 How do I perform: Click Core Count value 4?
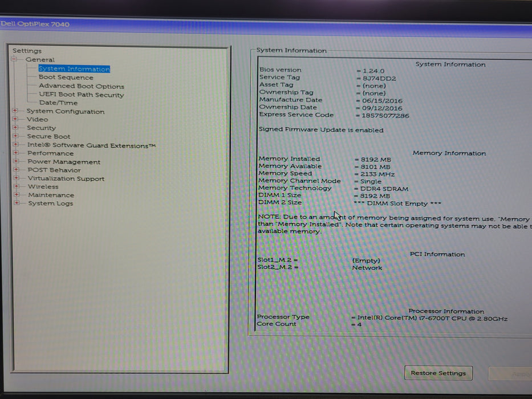359,325
